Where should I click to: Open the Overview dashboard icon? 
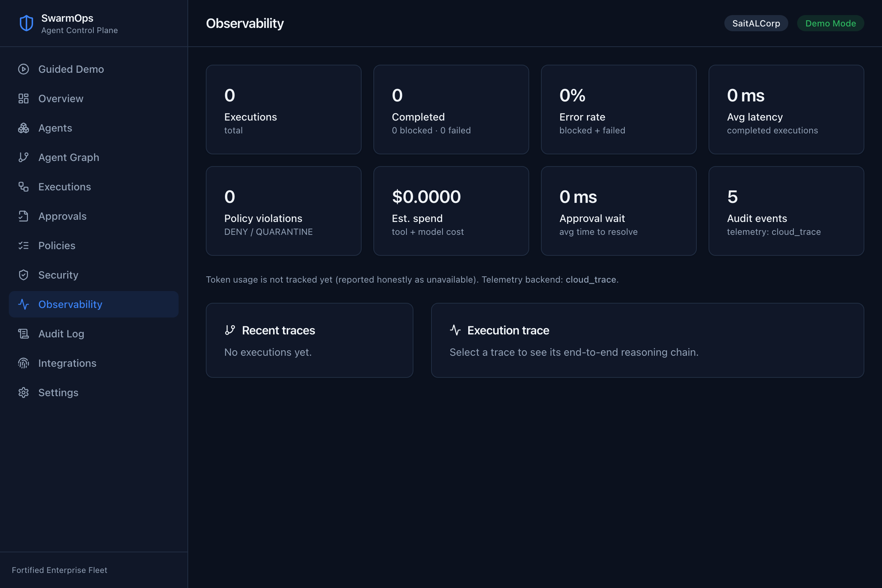pos(23,98)
